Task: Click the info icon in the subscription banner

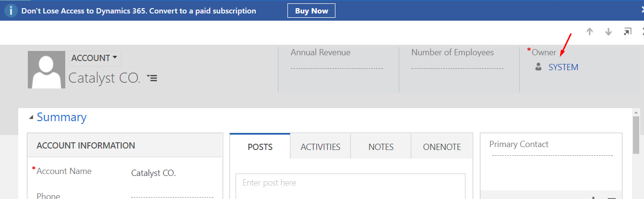Action: [x=11, y=11]
